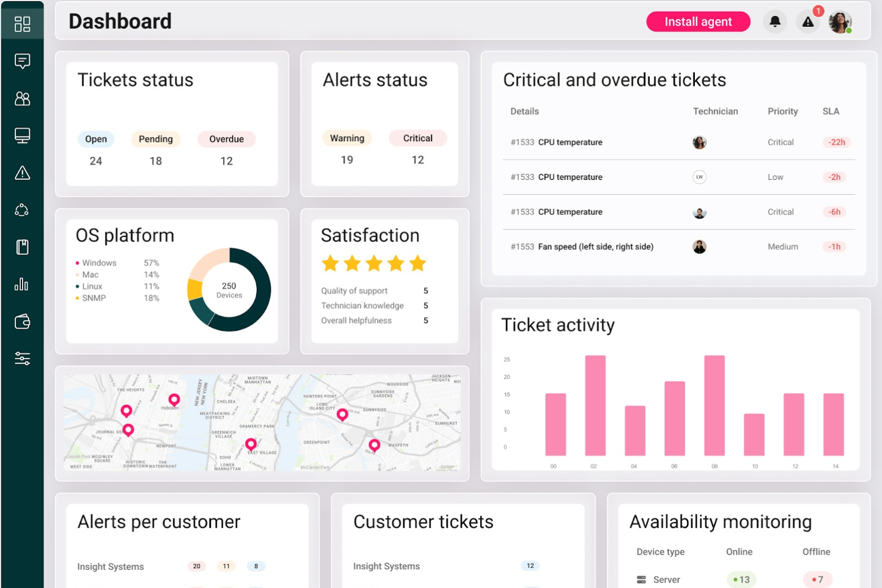Image resolution: width=882 pixels, height=588 pixels.
Task: Open the alerts warning-triangle icon in sidebar
Action: click(22, 173)
